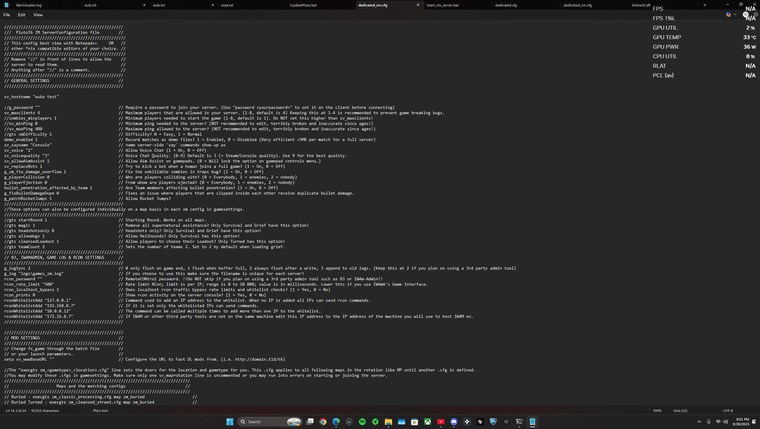Open the clock and date flyout
The height and width of the screenshot is (429, 760).
point(742,422)
